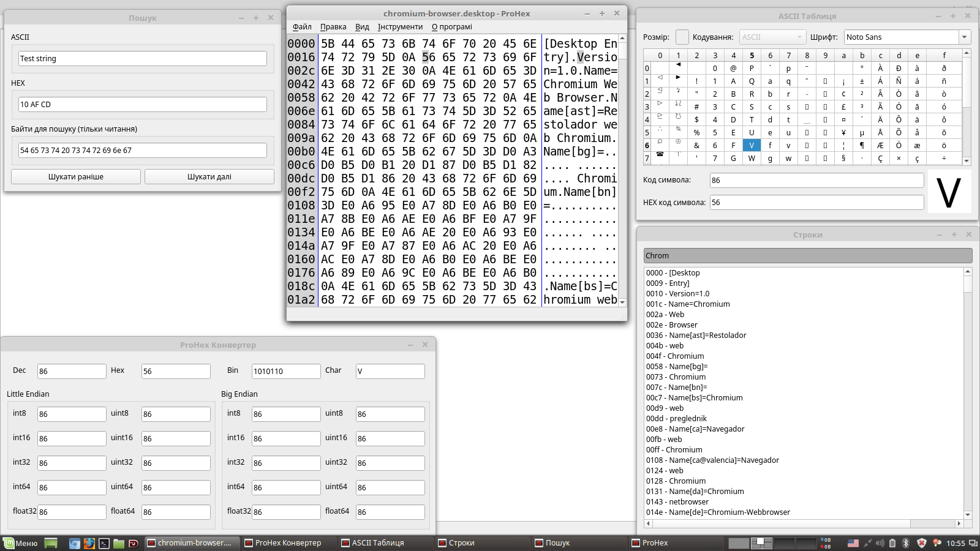Open the Кодування ASCII combo box
This screenshot has height=551, width=980.
coord(772,37)
